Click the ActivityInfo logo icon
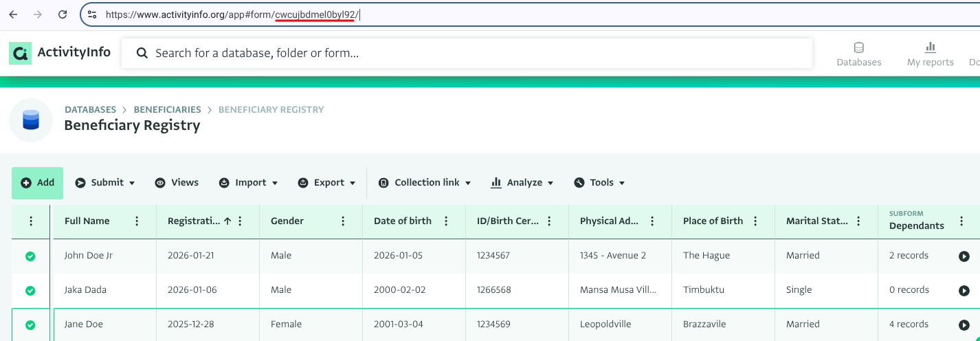Image resolution: width=980 pixels, height=341 pixels. (20, 53)
